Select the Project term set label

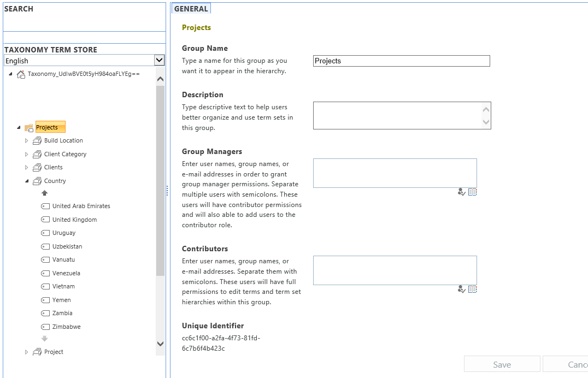(54, 352)
